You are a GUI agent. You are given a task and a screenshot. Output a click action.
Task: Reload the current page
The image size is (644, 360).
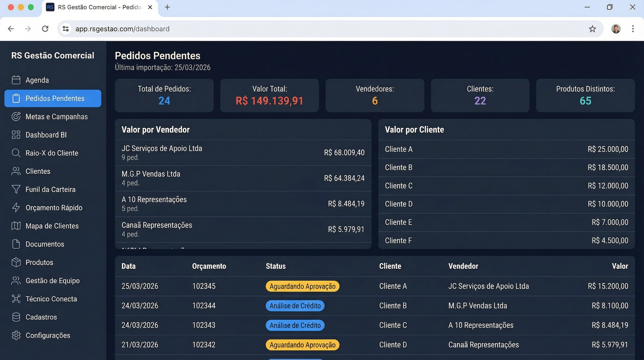pyautogui.click(x=45, y=29)
